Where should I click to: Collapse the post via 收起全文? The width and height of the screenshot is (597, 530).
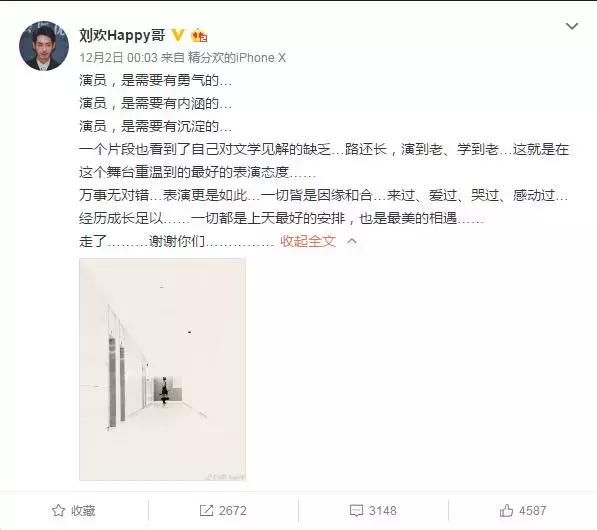(308, 241)
